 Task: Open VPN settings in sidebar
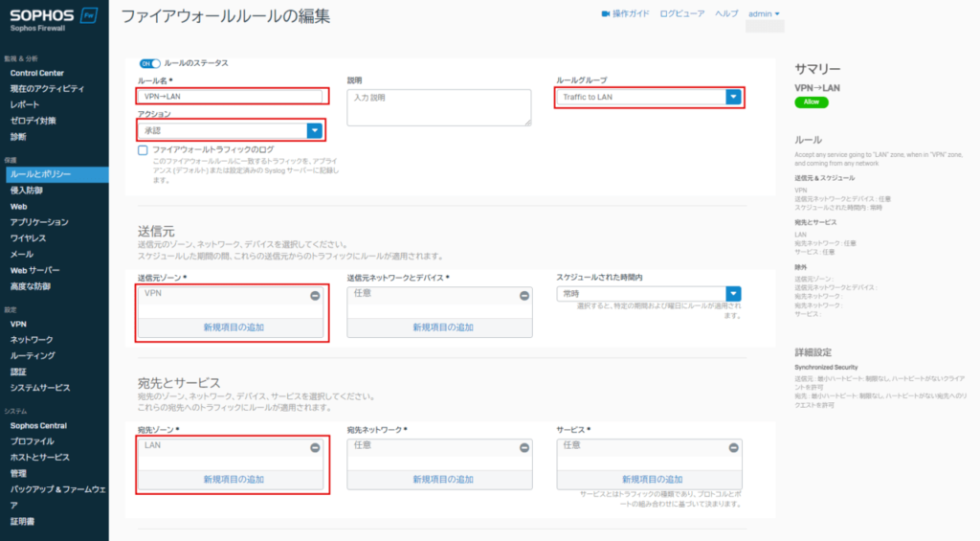pyautogui.click(x=18, y=324)
